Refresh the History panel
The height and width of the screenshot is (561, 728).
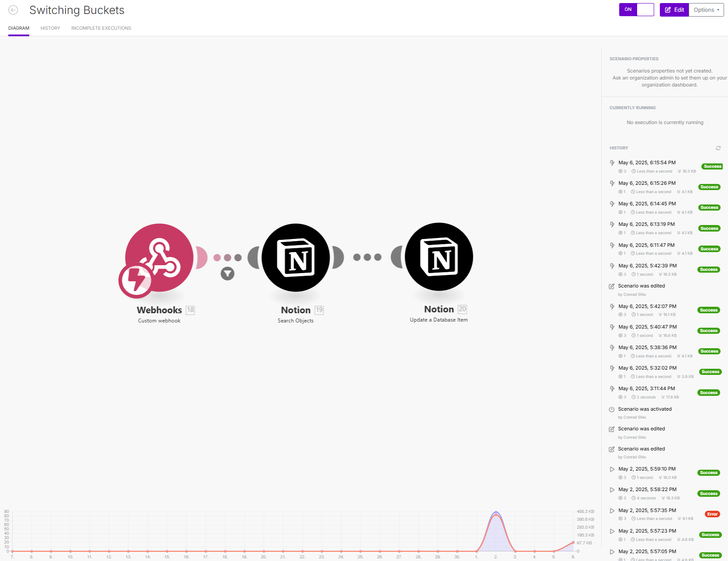[718, 148]
